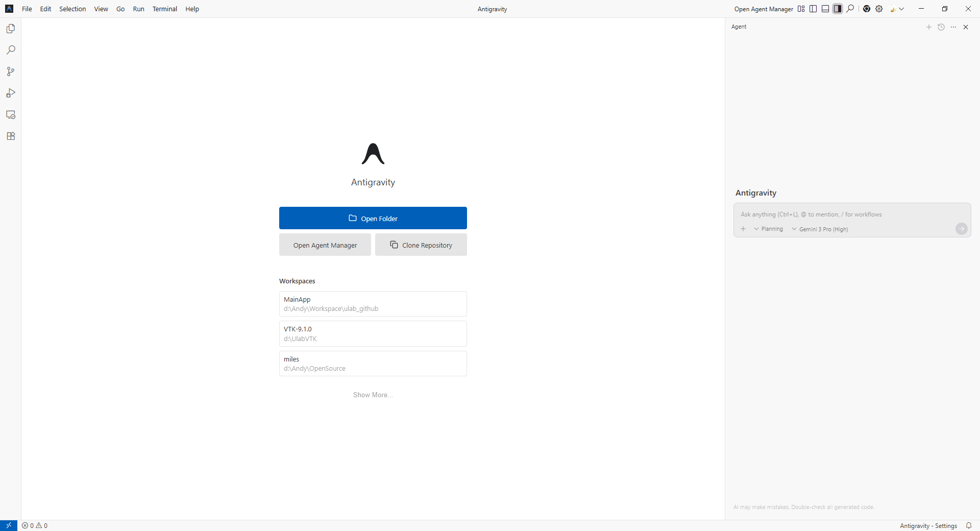Open the settings gear in title bar

click(879, 9)
